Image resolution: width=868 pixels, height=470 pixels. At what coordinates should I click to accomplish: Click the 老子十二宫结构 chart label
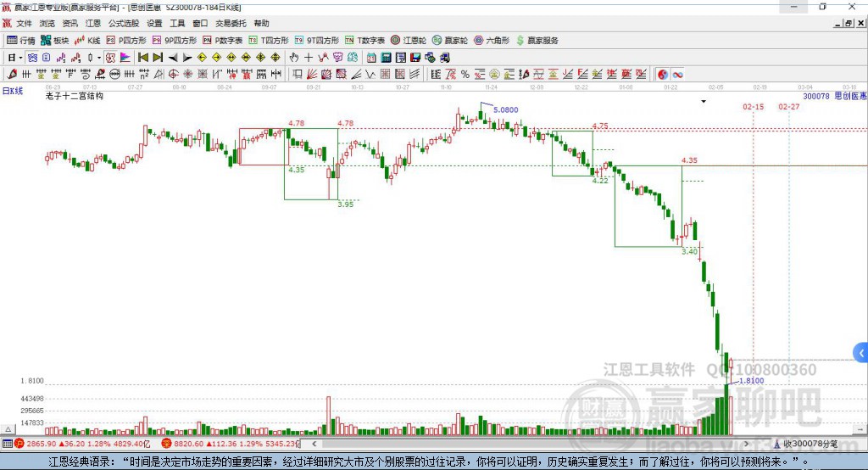point(75,96)
